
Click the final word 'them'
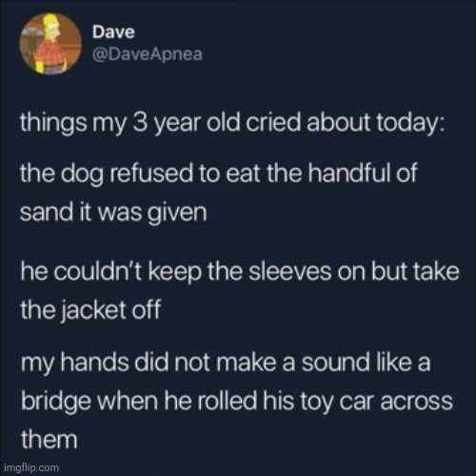pos(50,440)
